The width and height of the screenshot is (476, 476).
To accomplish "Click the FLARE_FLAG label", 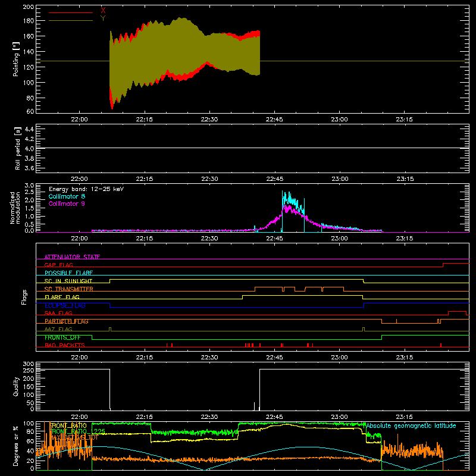I will [x=62, y=297].
